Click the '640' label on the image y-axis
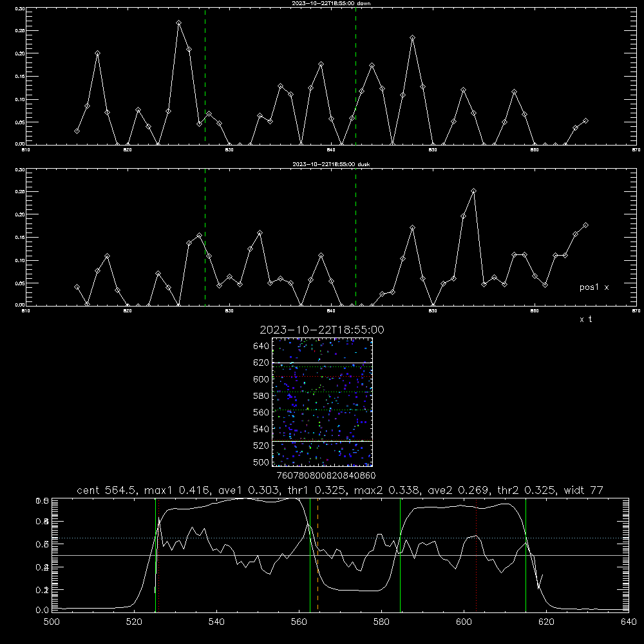 (261, 346)
